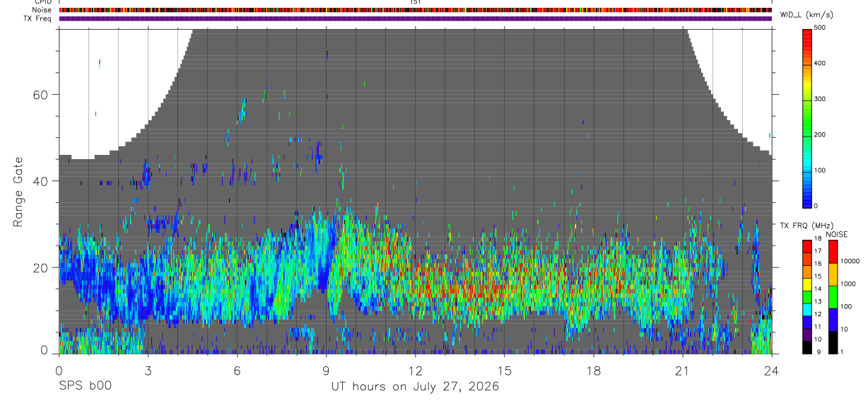Click the WID velocity color bar
Screen dimensions: 868x401
click(808, 117)
